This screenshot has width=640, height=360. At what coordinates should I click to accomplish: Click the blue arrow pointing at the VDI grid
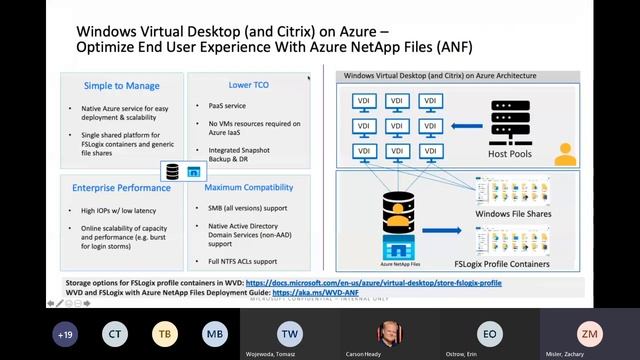pyautogui.click(x=467, y=126)
